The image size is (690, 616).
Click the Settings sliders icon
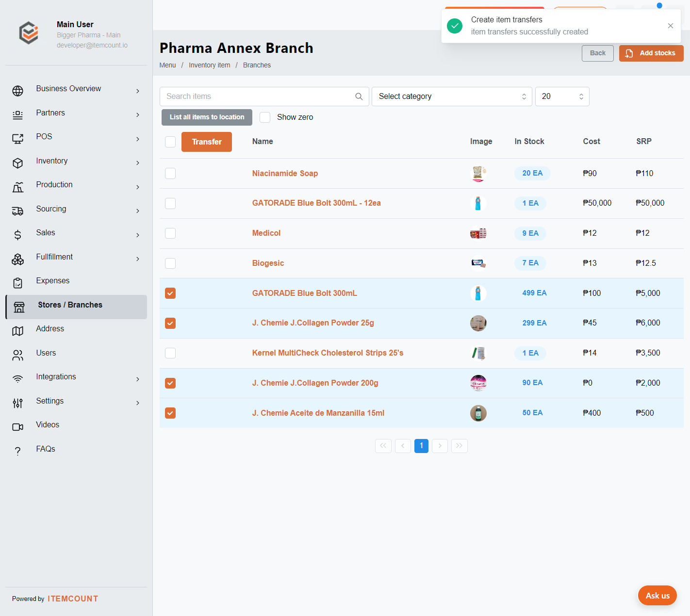coord(18,403)
